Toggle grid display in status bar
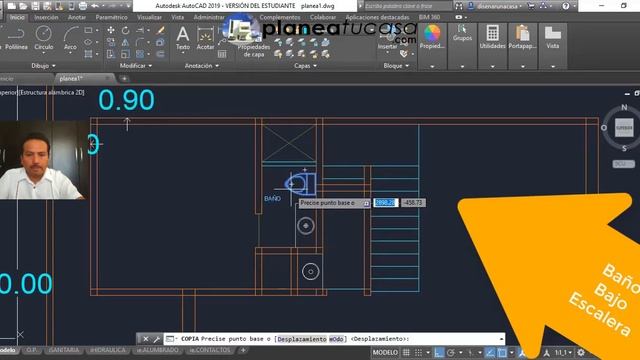640x360 pixels. pyautogui.click(x=406, y=353)
